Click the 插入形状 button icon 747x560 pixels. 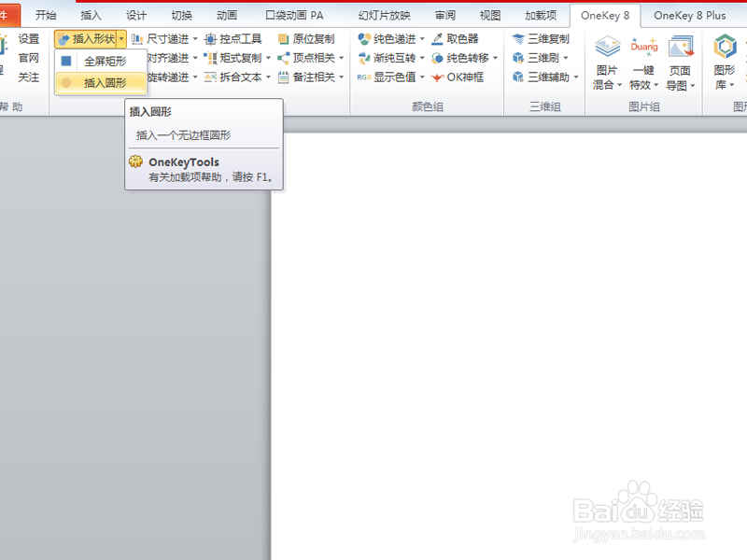(63, 39)
